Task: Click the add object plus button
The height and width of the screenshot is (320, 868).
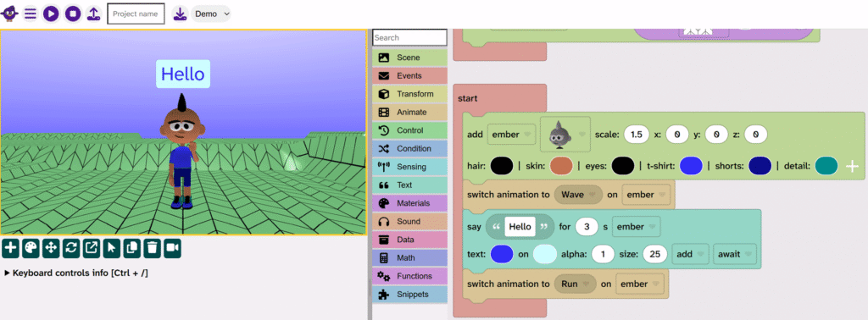Action: [10, 248]
